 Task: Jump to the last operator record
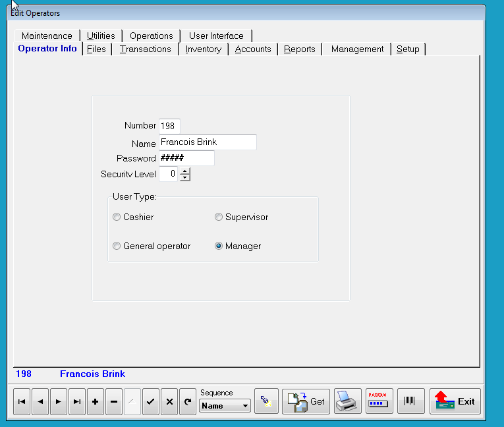(77, 402)
